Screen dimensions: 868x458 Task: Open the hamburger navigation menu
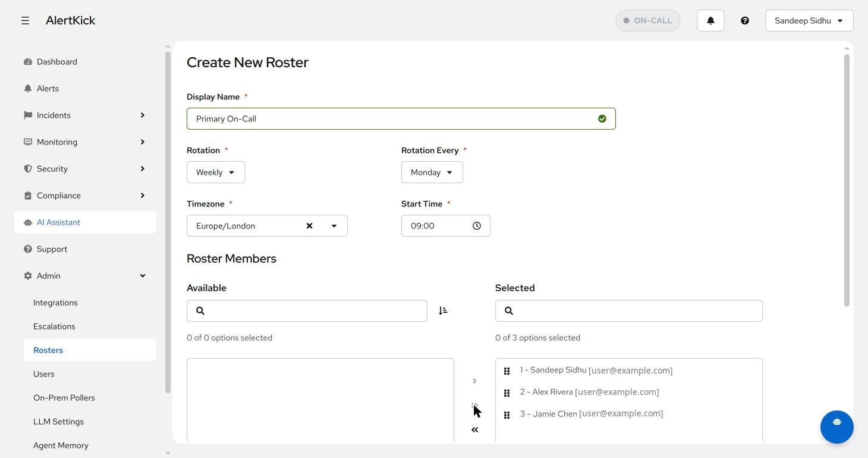[25, 20]
